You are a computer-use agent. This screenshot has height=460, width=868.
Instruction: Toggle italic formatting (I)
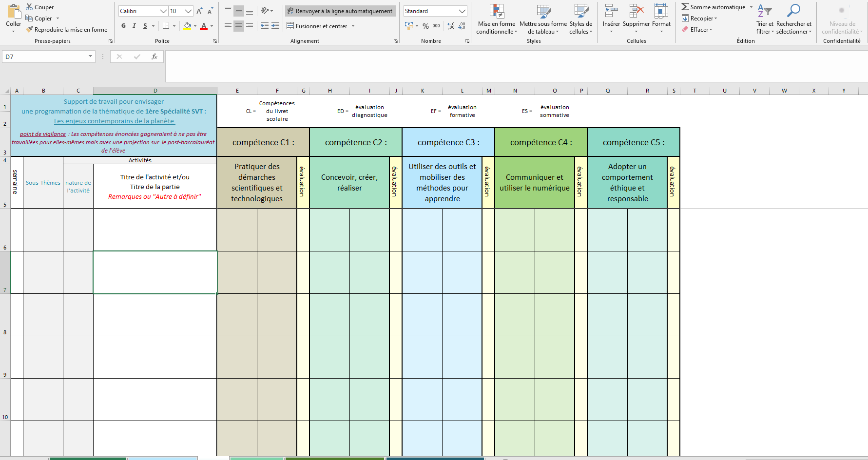(x=134, y=26)
